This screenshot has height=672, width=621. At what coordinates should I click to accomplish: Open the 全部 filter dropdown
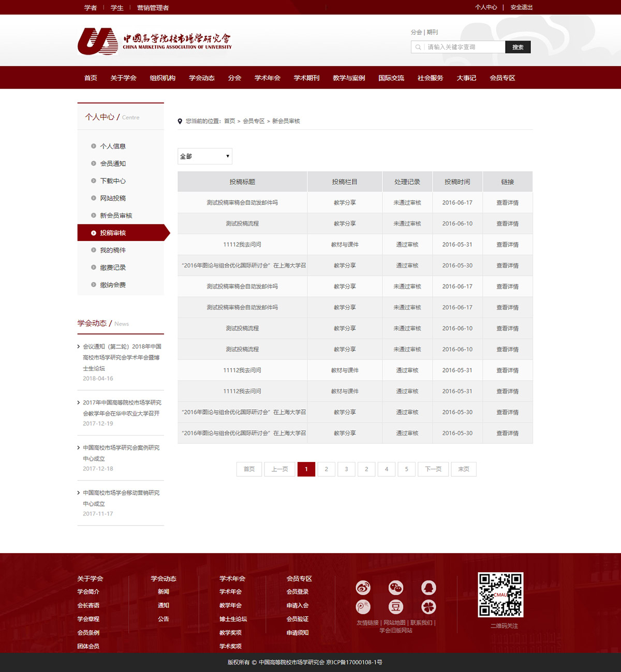coord(205,156)
